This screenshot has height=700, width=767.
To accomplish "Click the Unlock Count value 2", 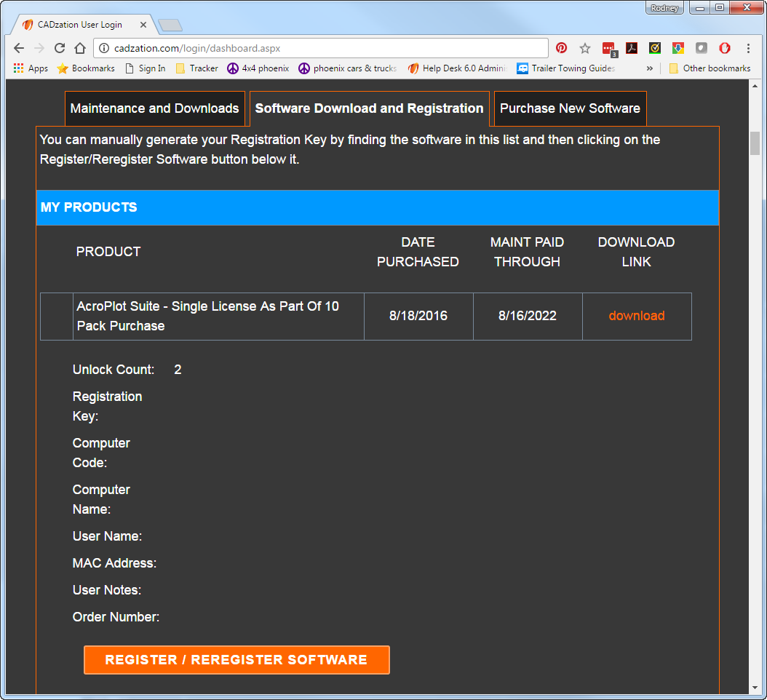I will 178,370.
